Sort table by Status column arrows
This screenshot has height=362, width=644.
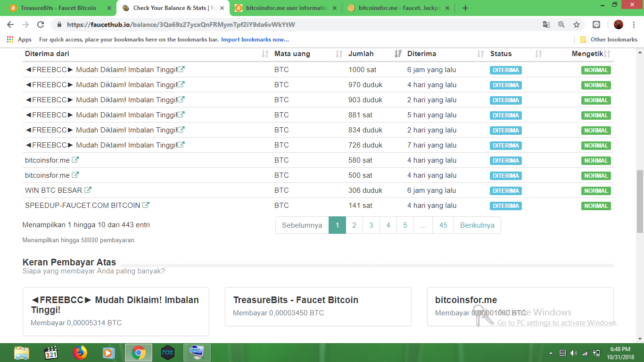tap(538, 54)
